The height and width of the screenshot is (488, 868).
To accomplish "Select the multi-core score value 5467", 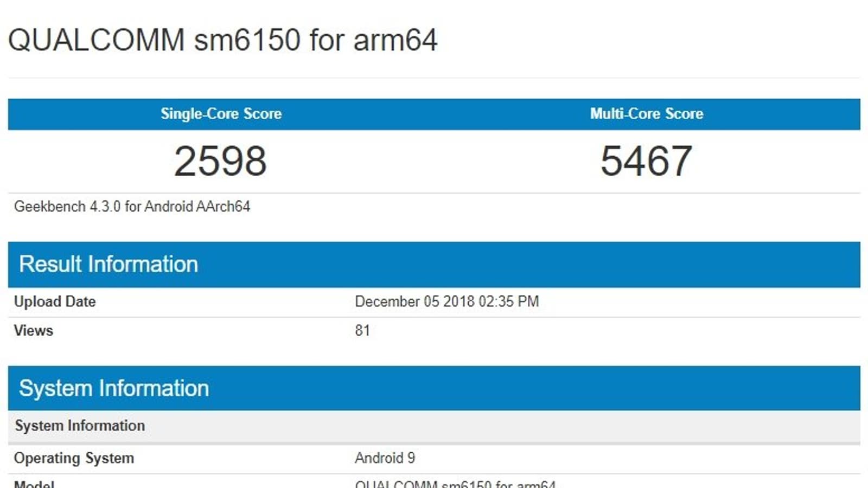I will tap(646, 161).
